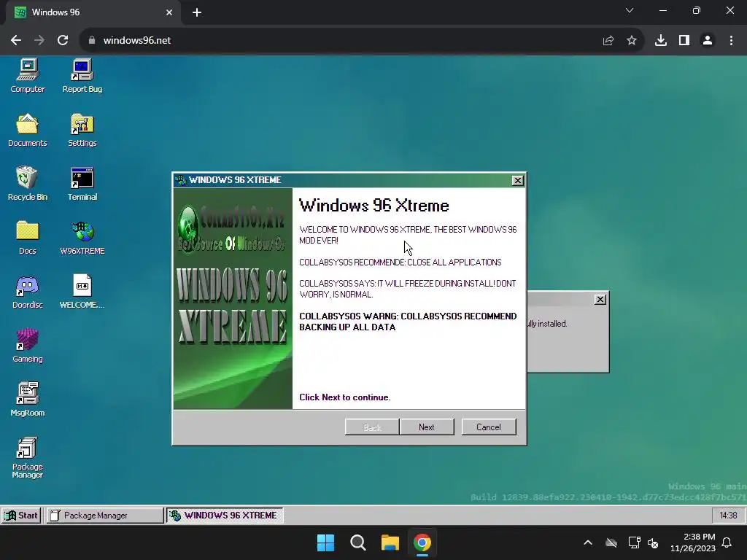Open the Chrome downloads icon
747x560 pixels.
coord(661,41)
